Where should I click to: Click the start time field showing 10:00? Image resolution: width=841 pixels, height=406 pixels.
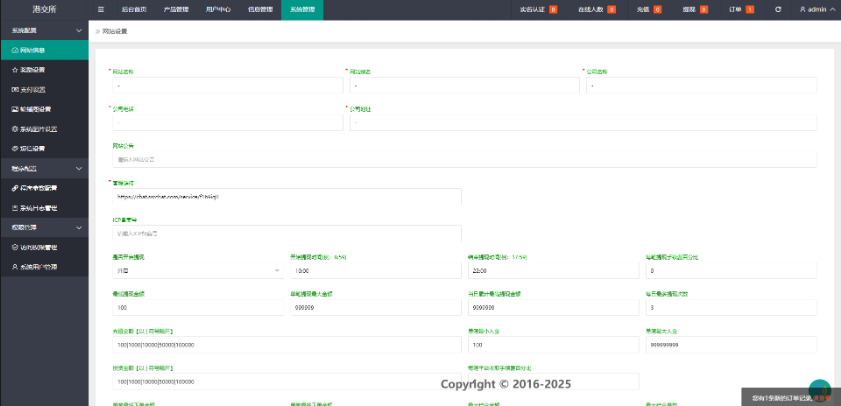pos(375,271)
